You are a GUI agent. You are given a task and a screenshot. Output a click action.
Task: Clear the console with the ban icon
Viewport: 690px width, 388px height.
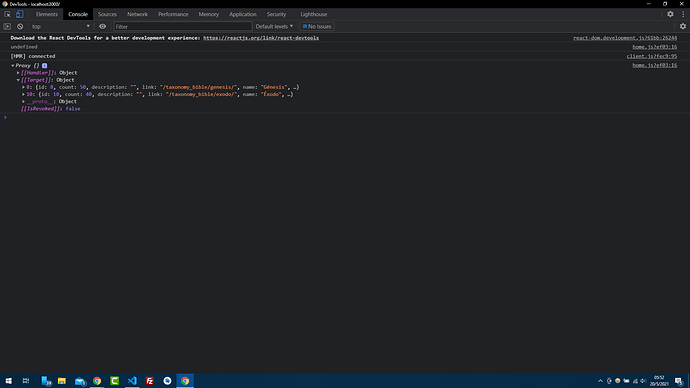[20, 26]
